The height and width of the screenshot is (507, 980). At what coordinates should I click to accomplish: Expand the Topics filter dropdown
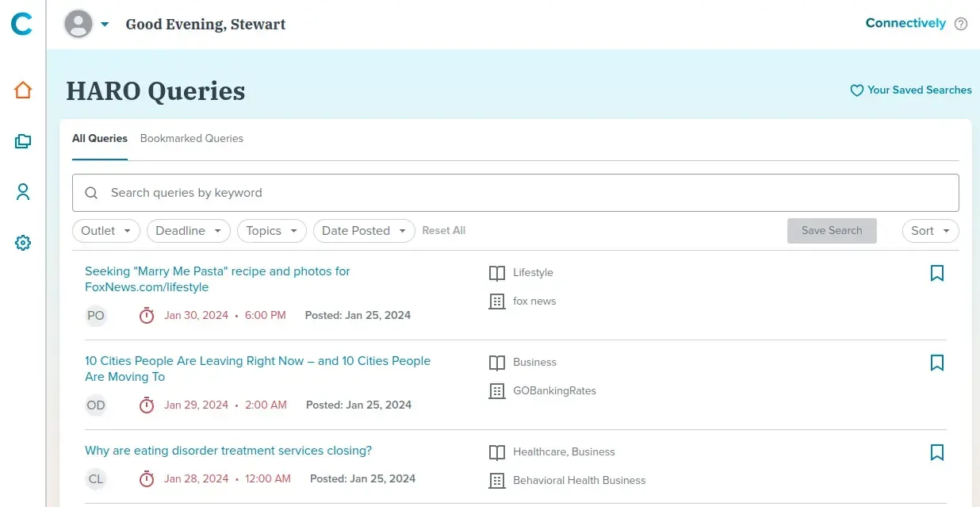pos(271,231)
